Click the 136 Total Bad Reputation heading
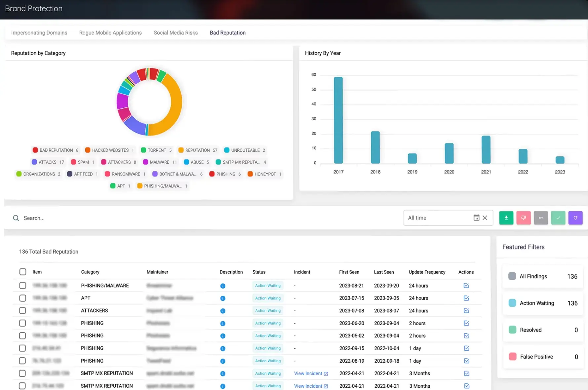588x390 pixels. click(49, 252)
